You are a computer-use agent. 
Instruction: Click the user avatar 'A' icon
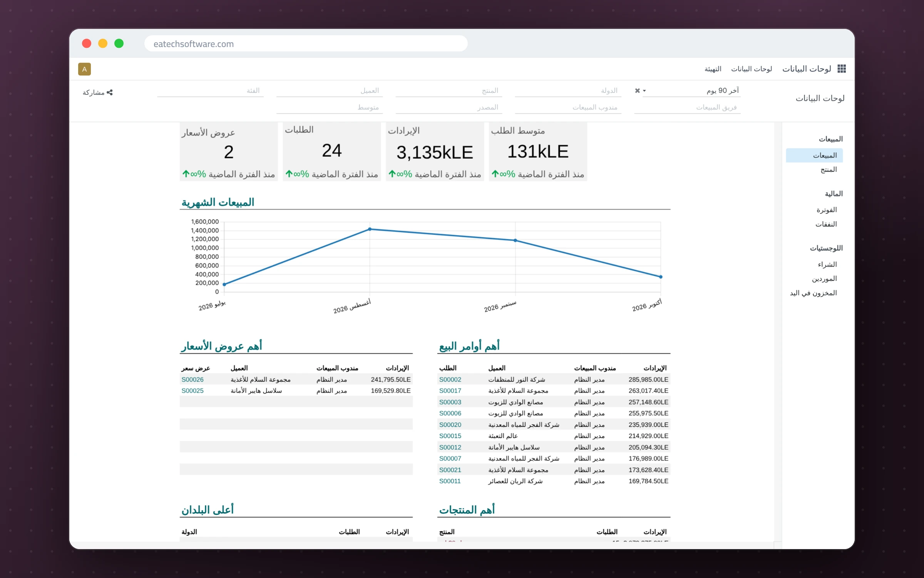tap(84, 69)
